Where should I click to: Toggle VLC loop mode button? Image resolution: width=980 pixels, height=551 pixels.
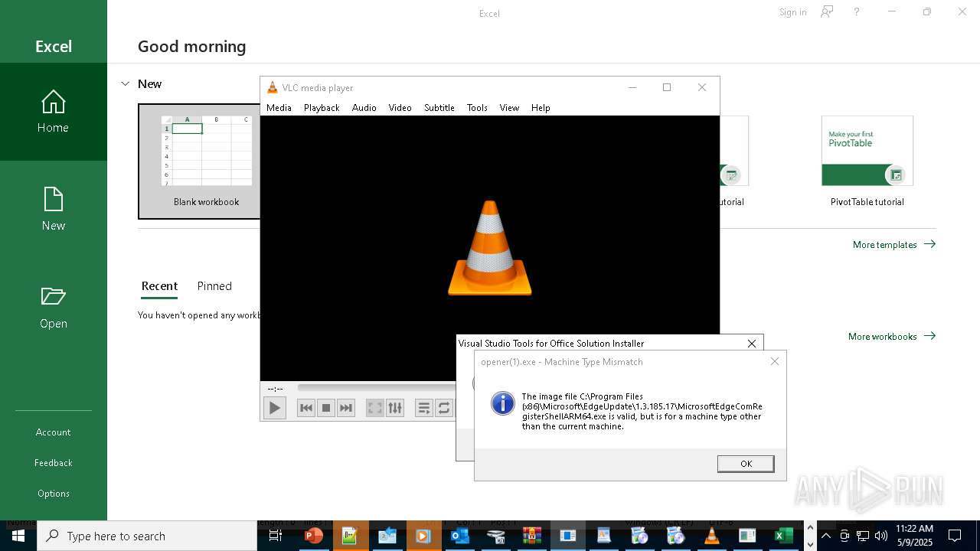point(444,408)
